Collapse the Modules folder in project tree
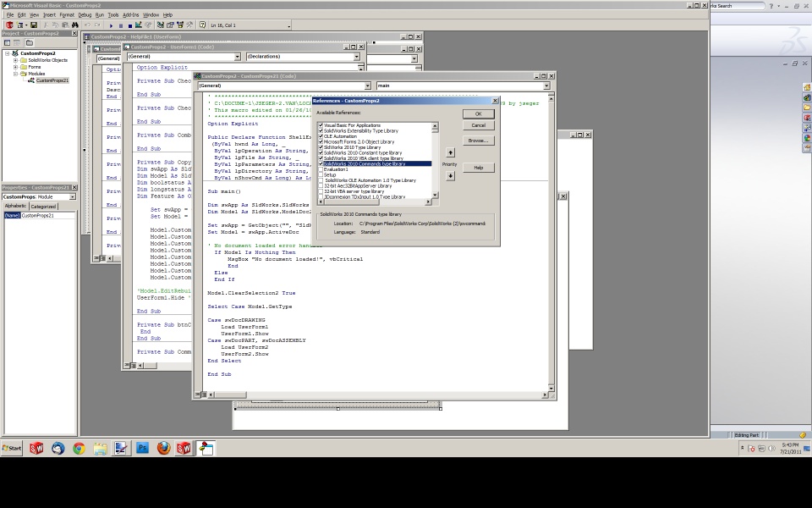Image resolution: width=812 pixels, height=508 pixels. [15, 74]
